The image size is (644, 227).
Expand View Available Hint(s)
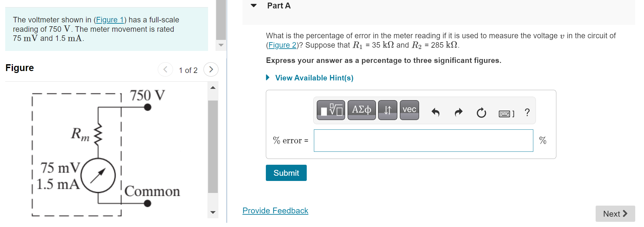[314, 78]
